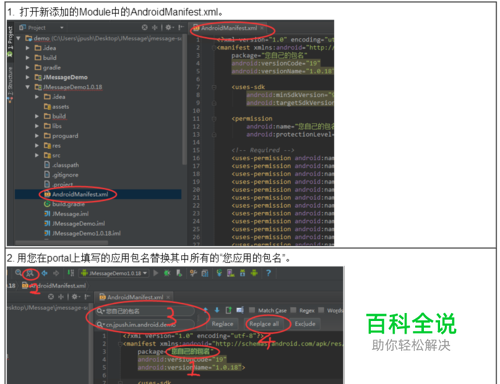Viewport: 500px width, 384px height.
Task: Click the Attach debugger icon
Action: click(179, 273)
